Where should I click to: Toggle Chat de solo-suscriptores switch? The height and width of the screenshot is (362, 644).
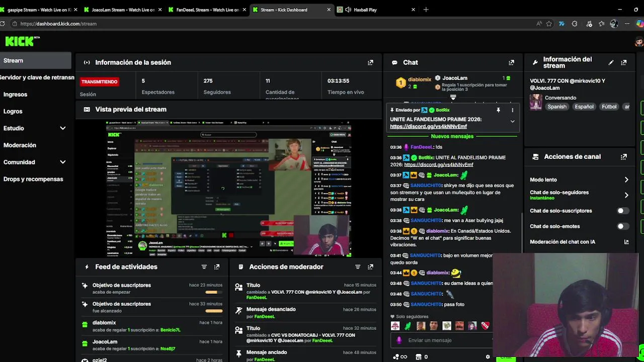coord(623,211)
